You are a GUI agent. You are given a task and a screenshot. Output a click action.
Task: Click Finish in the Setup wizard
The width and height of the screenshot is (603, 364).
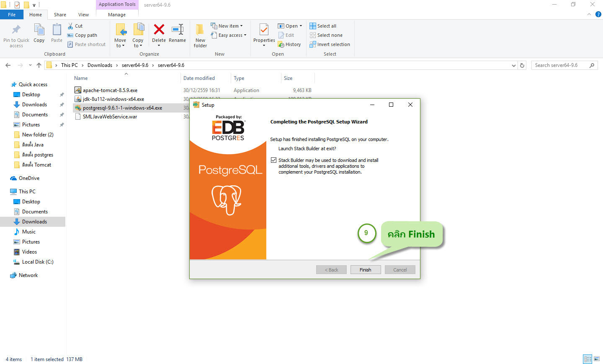pos(366,270)
